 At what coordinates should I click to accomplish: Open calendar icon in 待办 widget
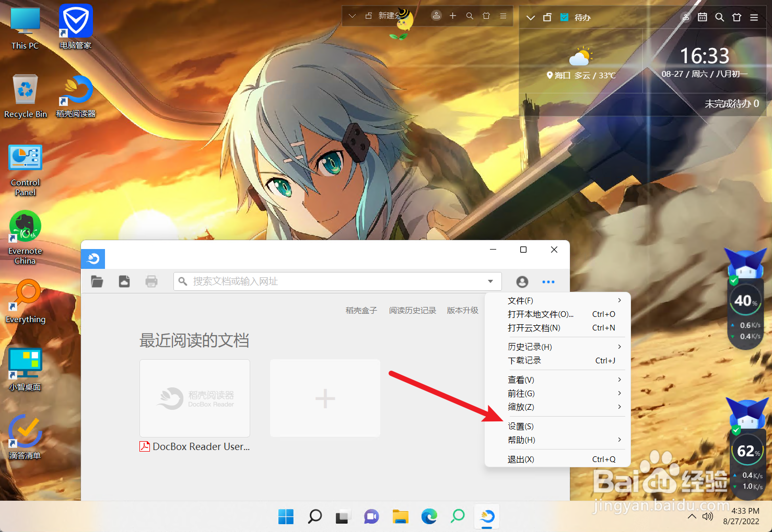pyautogui.click(x=703, y=17)
